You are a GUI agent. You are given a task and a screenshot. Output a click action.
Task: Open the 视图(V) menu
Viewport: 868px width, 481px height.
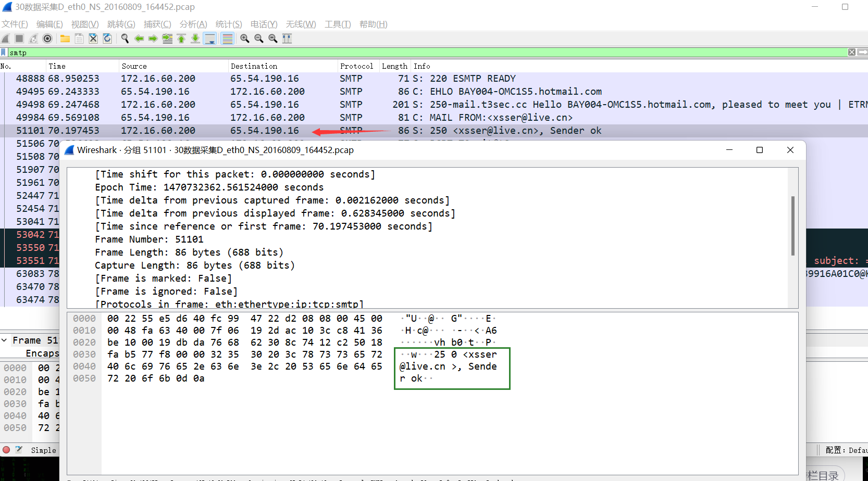85,24
